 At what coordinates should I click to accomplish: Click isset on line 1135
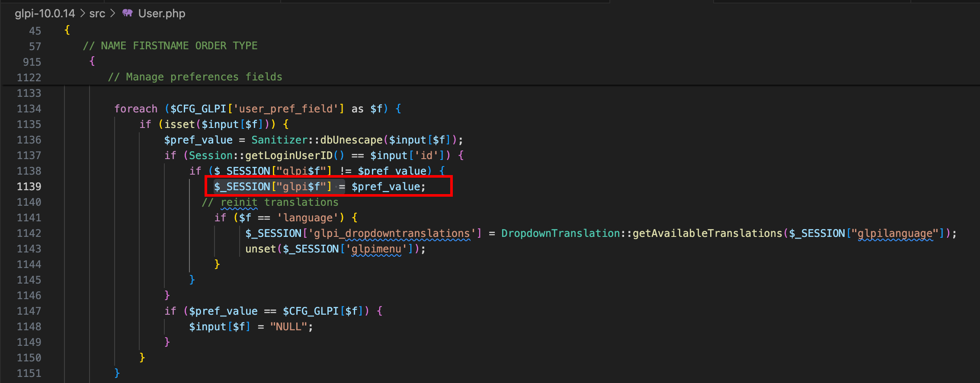(x=179, y=124)
